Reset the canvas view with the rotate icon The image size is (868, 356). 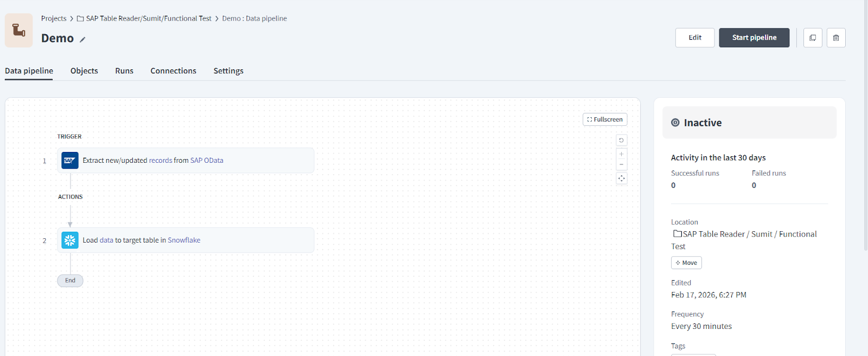pos(622,140)
